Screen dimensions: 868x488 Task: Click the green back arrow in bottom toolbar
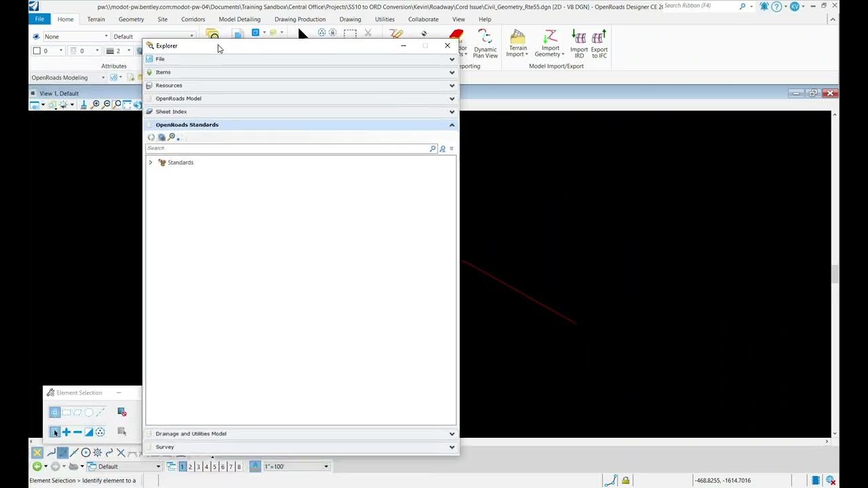coord(37,466)
